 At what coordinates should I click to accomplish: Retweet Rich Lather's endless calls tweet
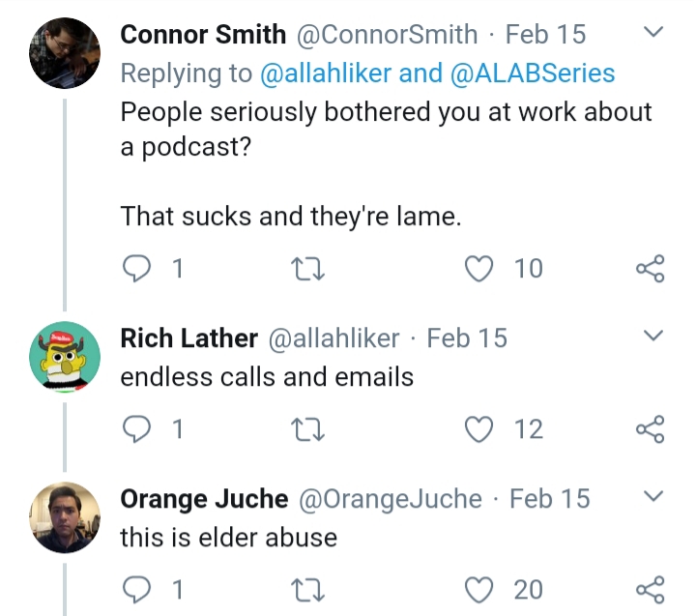click(x=307, y=430)
